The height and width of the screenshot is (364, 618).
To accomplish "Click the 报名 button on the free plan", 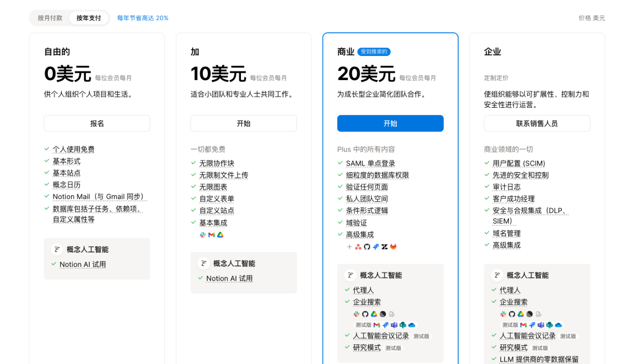I will 97,123.
